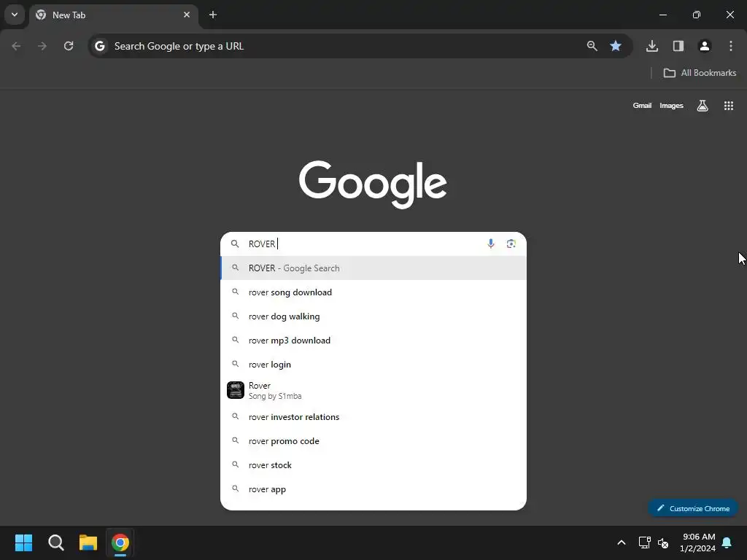Viewport: 747px width, 560px height.
Task: Open the All Bookmarks folder
Action: click(x=700, y=73)
